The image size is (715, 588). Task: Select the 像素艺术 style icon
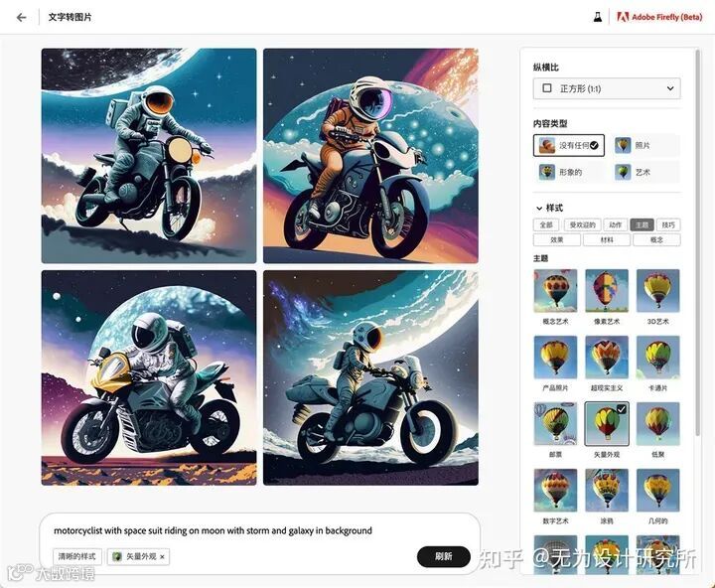tap(607, 291)
